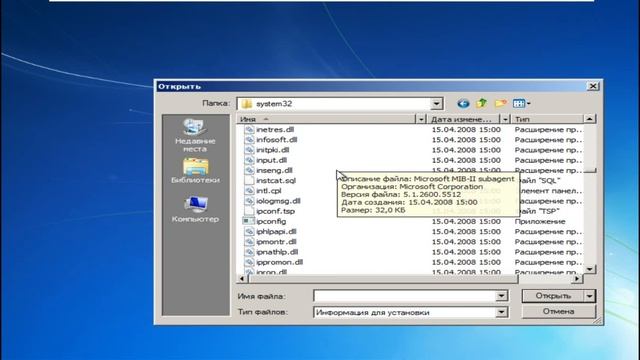Select the file name ippromon.dll
This screenshot has width=640, height=360.
click(280, 262)
